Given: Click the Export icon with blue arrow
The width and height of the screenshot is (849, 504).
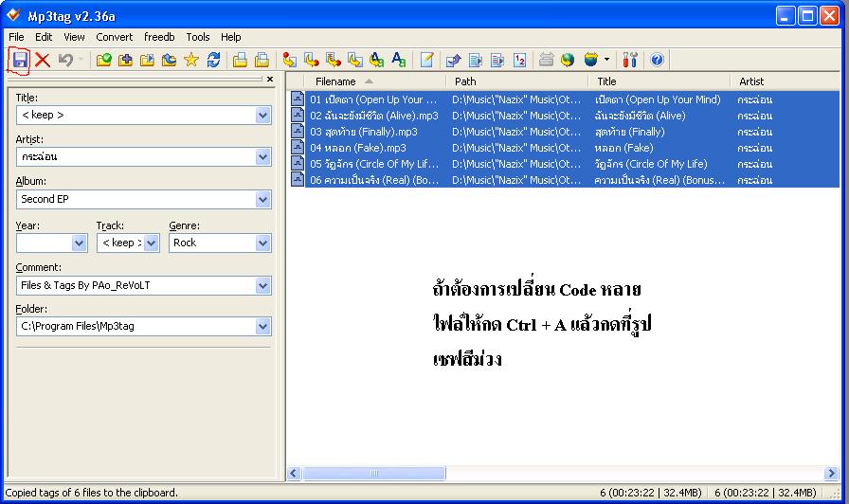Looking at the screenshot, I should pyautogui.click(x=453, y=60).
